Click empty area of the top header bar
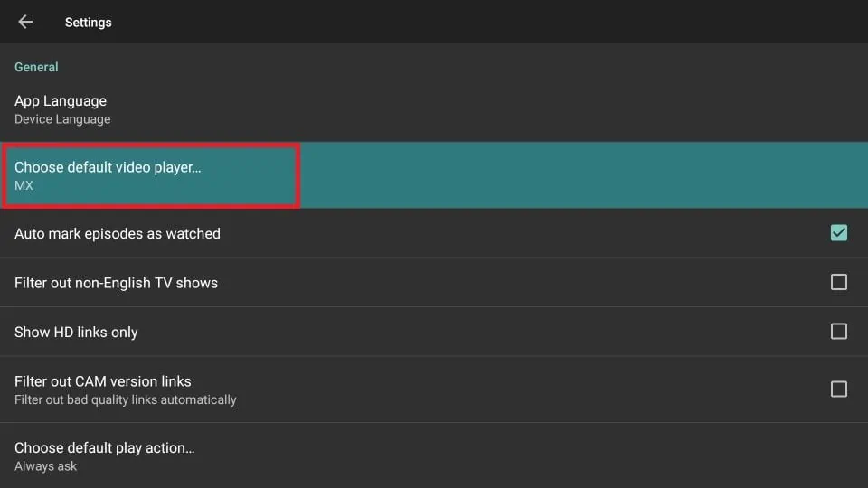This screenshot has width=868, height=488. click(488, 22)
